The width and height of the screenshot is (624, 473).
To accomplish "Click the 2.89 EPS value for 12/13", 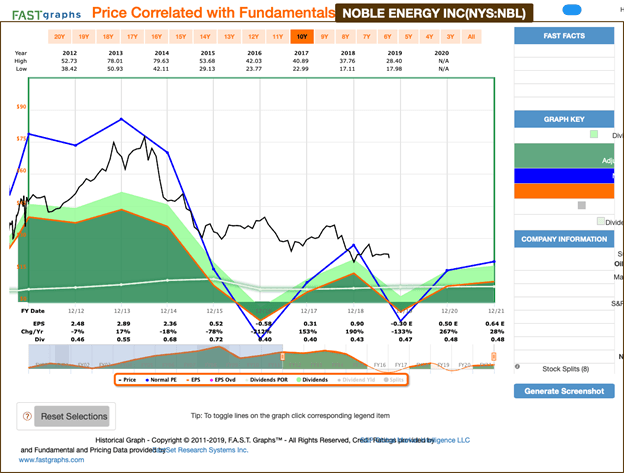I will point(123,323).
